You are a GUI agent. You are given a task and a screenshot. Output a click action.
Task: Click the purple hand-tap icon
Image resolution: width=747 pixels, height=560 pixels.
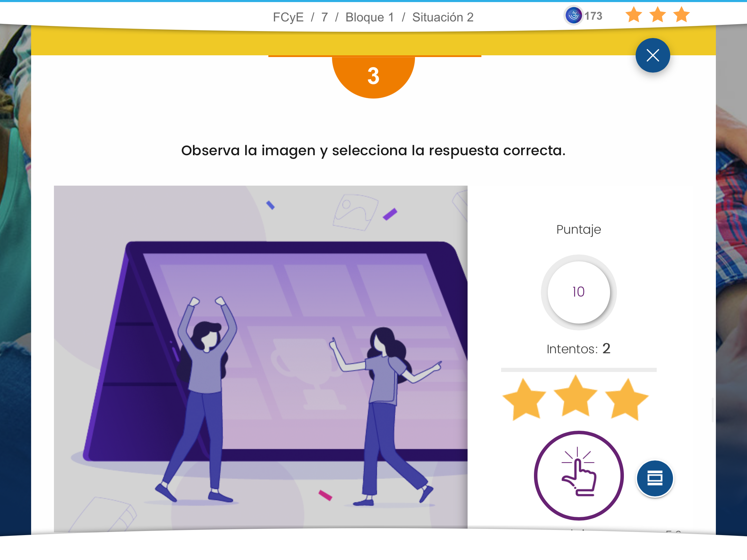coord(579,475)
